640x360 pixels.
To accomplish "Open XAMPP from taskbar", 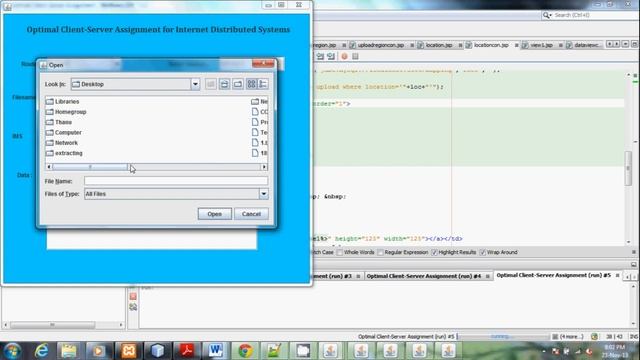I will click(129, 351).
